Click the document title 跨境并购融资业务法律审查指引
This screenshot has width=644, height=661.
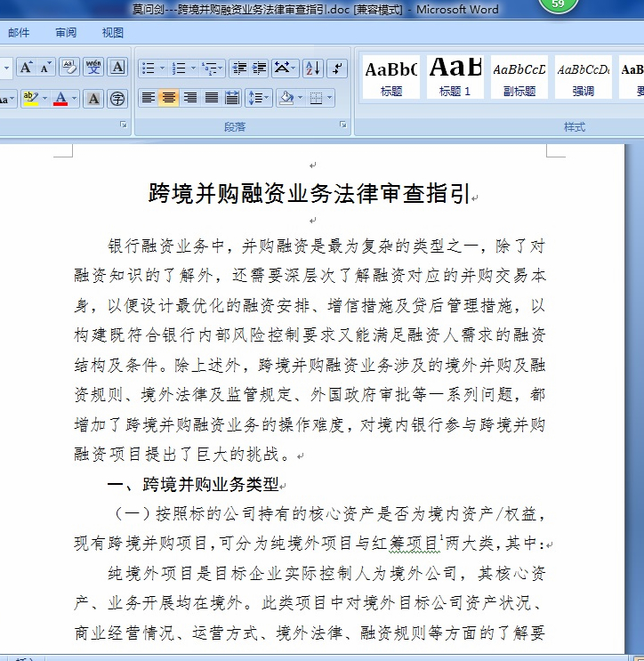[310, 193]
